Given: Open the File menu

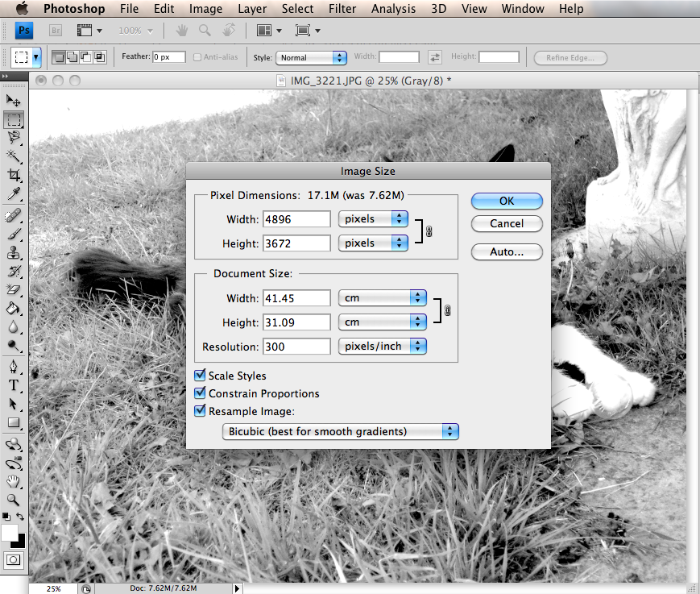Looking at the screenshot, I should click(x=129, y=9).
